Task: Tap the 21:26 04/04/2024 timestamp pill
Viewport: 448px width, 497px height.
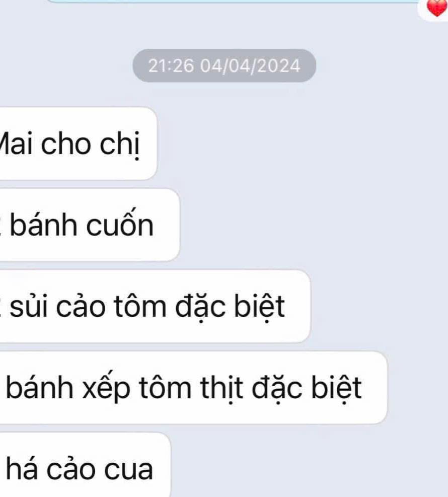Action: (x=225, y=65)
